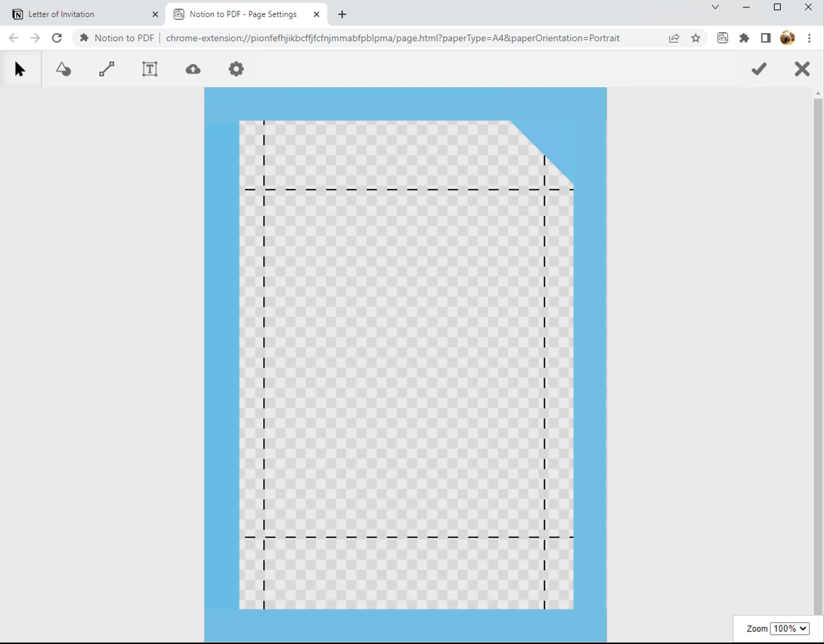Reload the current page
The width and height of the screenshot is (824, 644).
57,38
